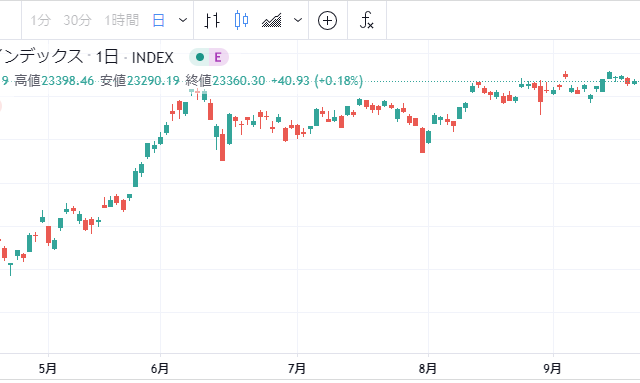The width and height of the screenshot is (640, 383).
Task: Select the 1分 timeframe
Action: coord(40,20)
